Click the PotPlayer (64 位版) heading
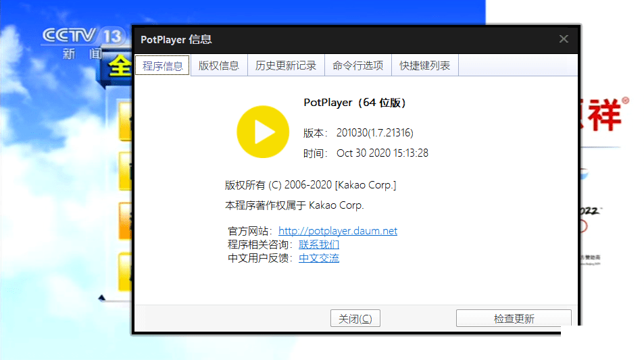Screen dimensions: 644x360 pyautogui.click(x=355, y=103)
